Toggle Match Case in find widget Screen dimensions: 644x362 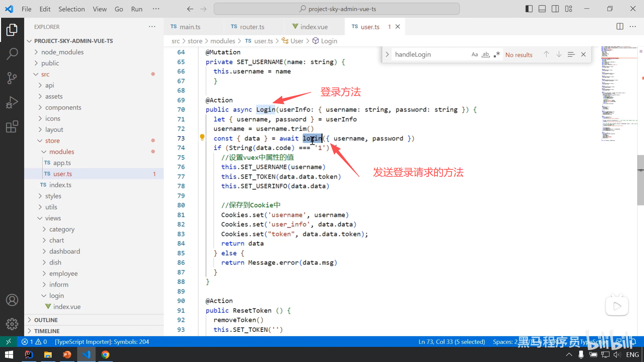tap(474, 55)
